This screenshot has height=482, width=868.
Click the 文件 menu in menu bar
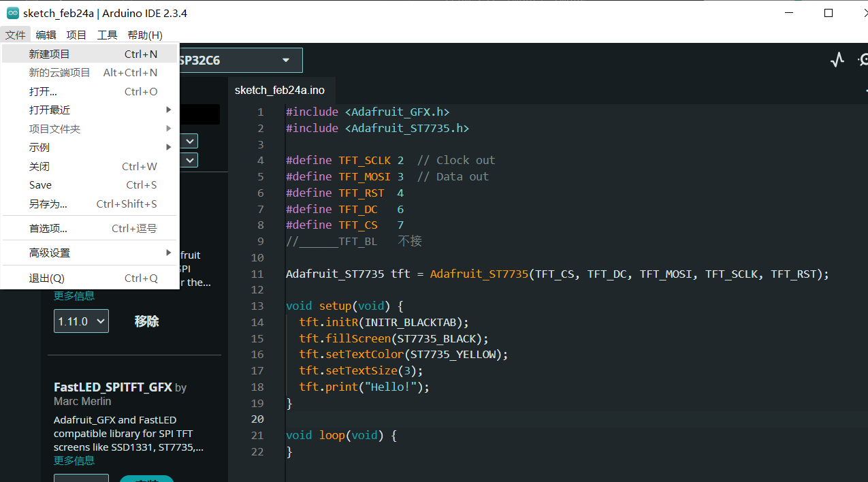click(x=16, y=35)
